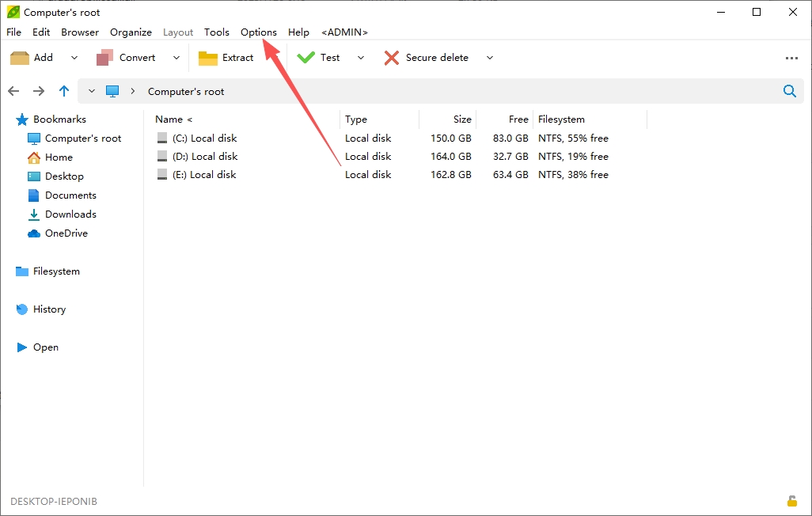This screenshot has width=812, height=516.
Task: Click the Convert toolbar icon
Action: pyautogui.click(x=105, y=58)
